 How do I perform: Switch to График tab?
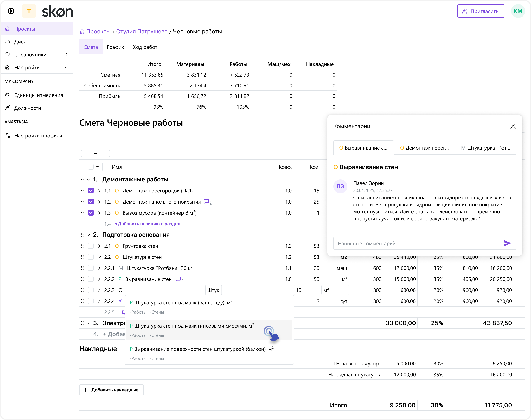115,47
